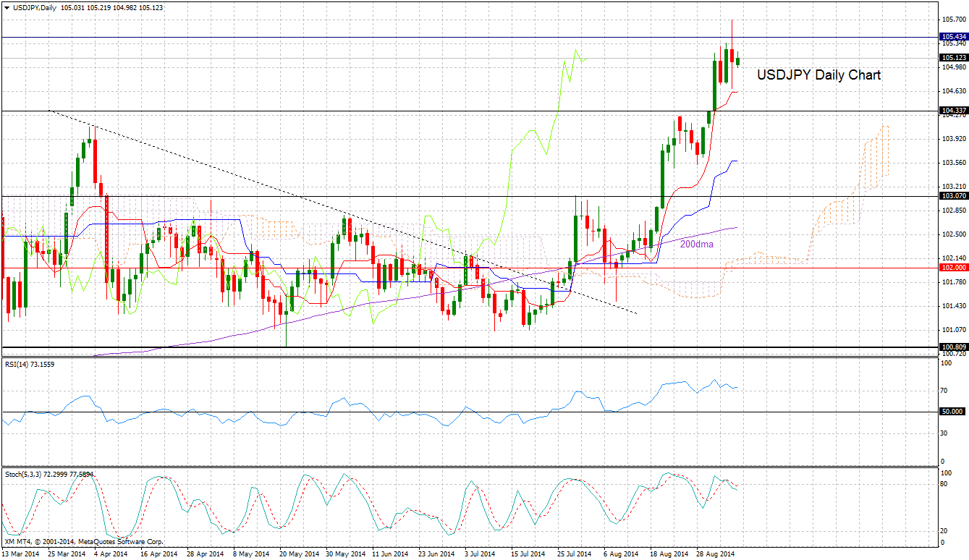Select the 104.337 horizontal level price tag
This screenshot has width=969, height=560.
(953, 111)
